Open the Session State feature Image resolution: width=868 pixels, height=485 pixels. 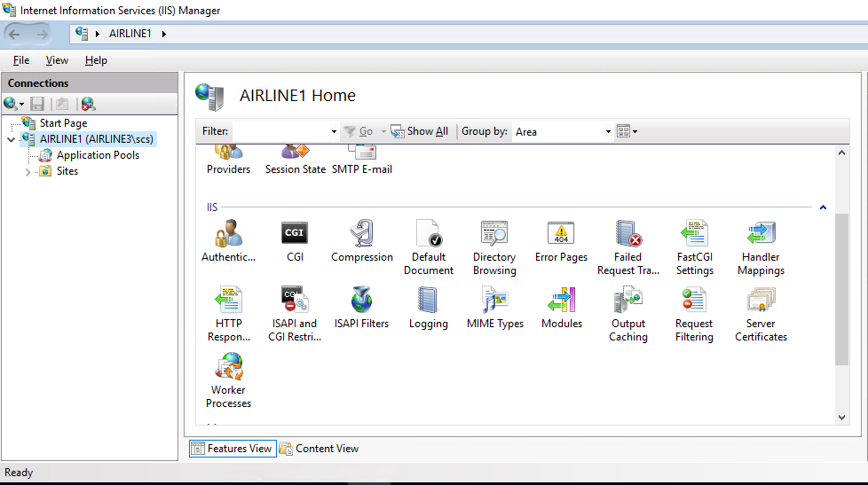pyautogui.click(x=295, y=160)
